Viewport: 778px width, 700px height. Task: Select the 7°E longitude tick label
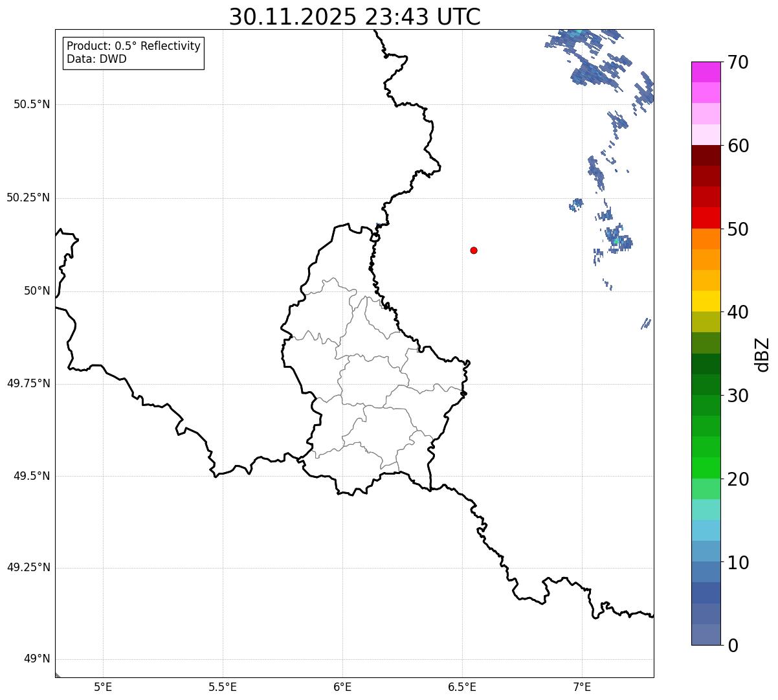pyautogui.click(x=582, y=686)
